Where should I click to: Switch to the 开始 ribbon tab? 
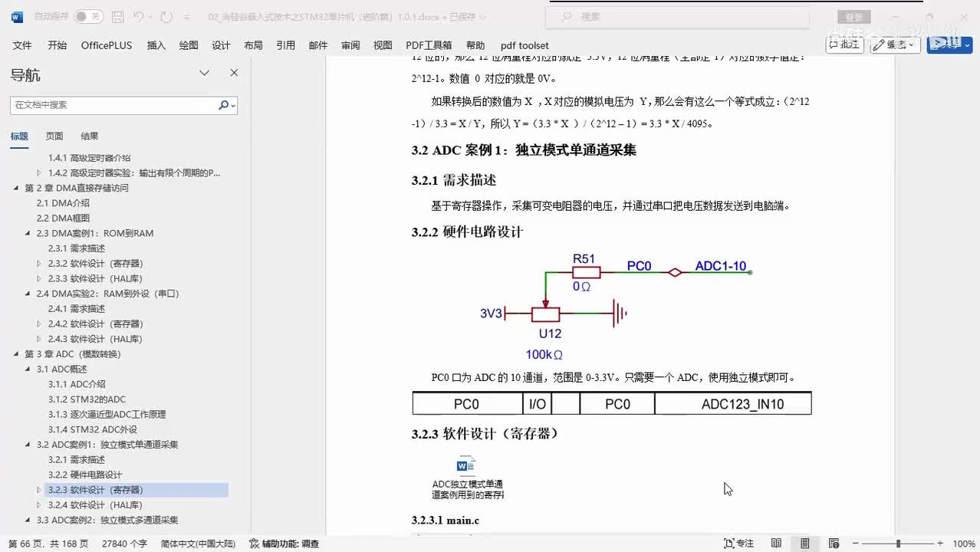coord(57,45)
